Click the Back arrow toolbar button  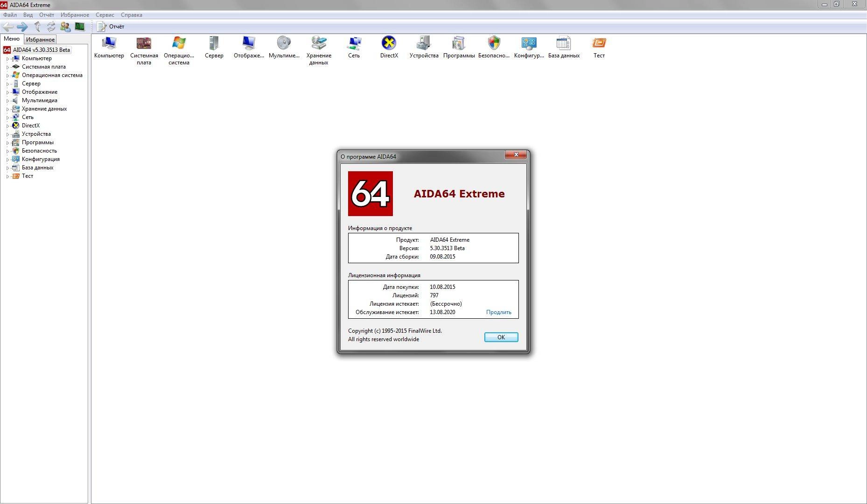tap(7, 27)
